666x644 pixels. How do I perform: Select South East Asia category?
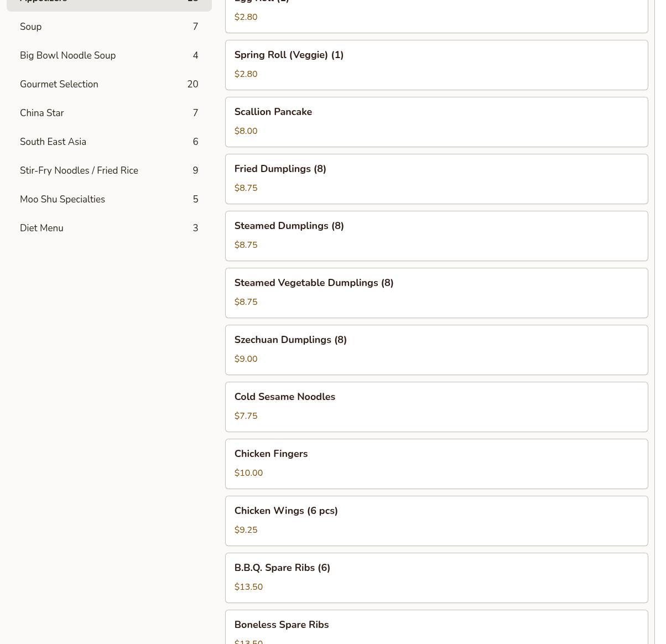(x=109, y=142)
